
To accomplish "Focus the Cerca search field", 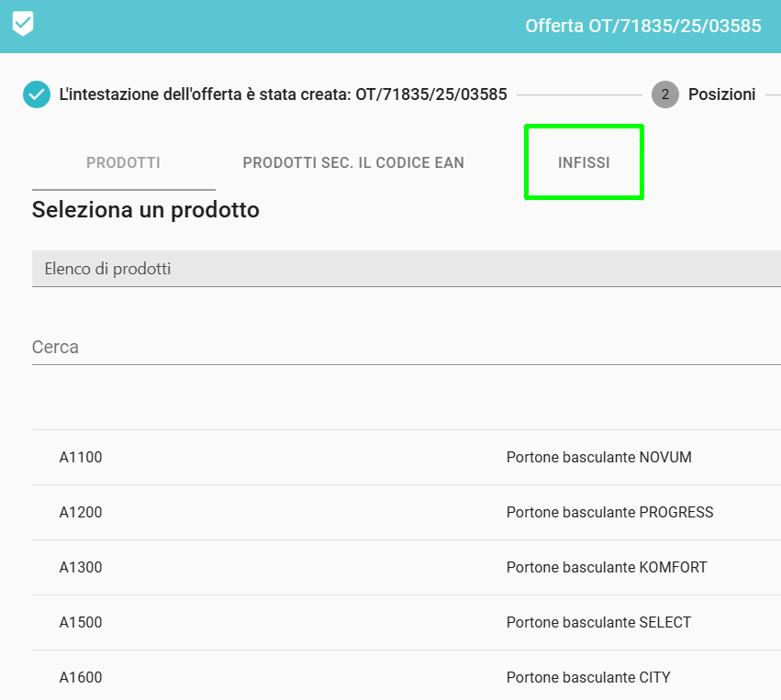I will (404, 348).
